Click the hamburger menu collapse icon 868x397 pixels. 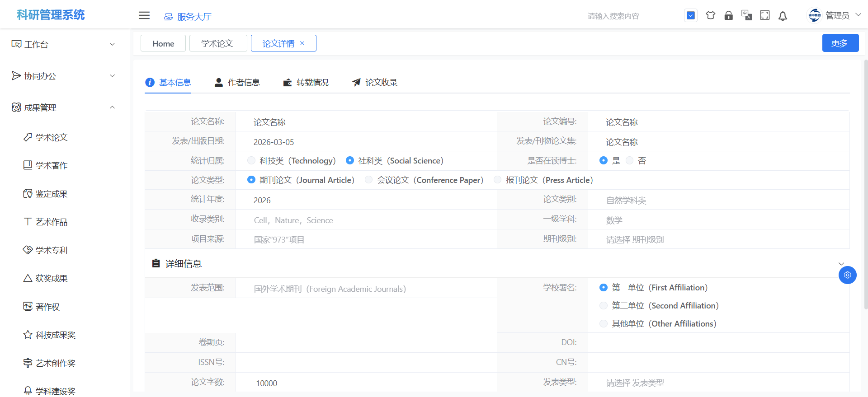[144, 15]
